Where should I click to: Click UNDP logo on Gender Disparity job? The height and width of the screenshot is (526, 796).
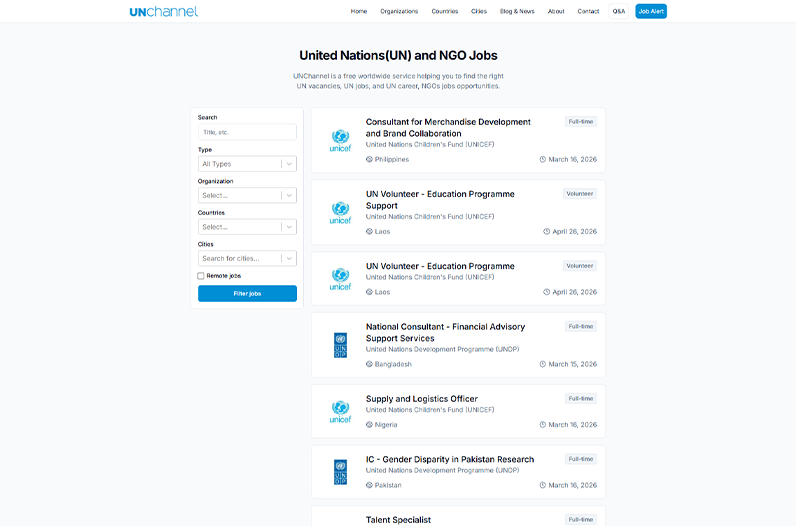tap(340, 472)
